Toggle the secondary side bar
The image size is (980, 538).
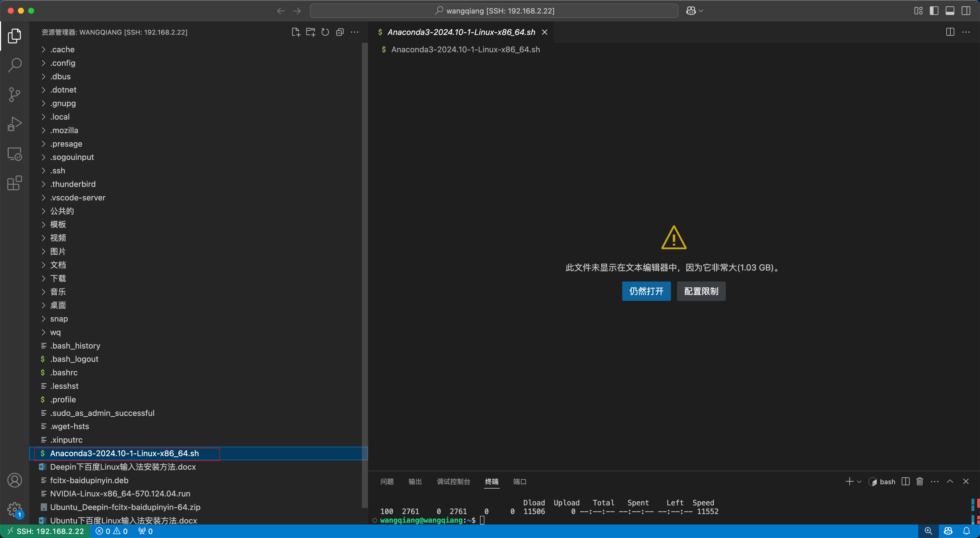tap(965, 11)
